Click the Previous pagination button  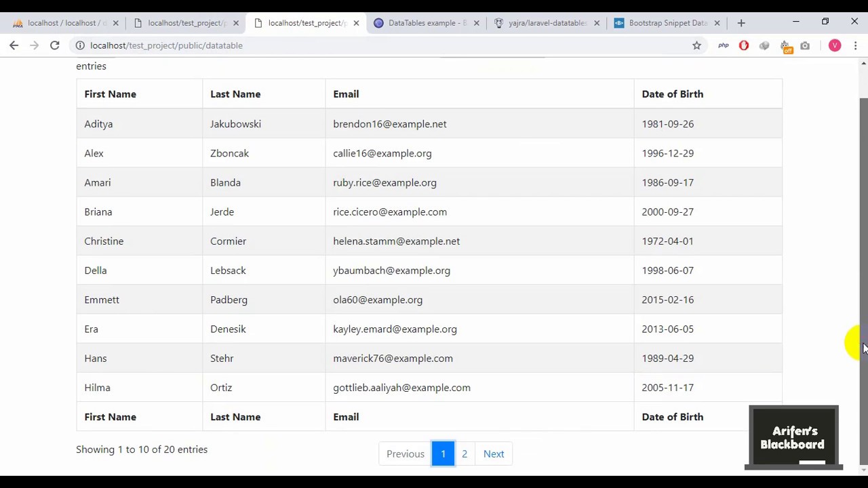406,454
